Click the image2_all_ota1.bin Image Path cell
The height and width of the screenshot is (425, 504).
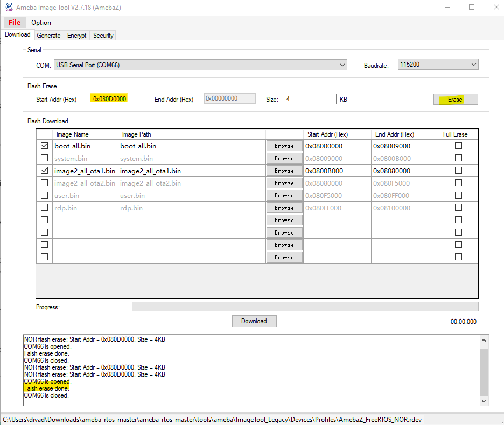coord(192,171)
